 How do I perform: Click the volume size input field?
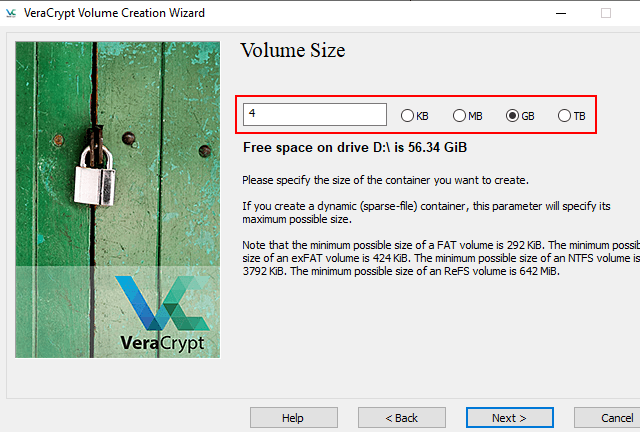point(315,114)
